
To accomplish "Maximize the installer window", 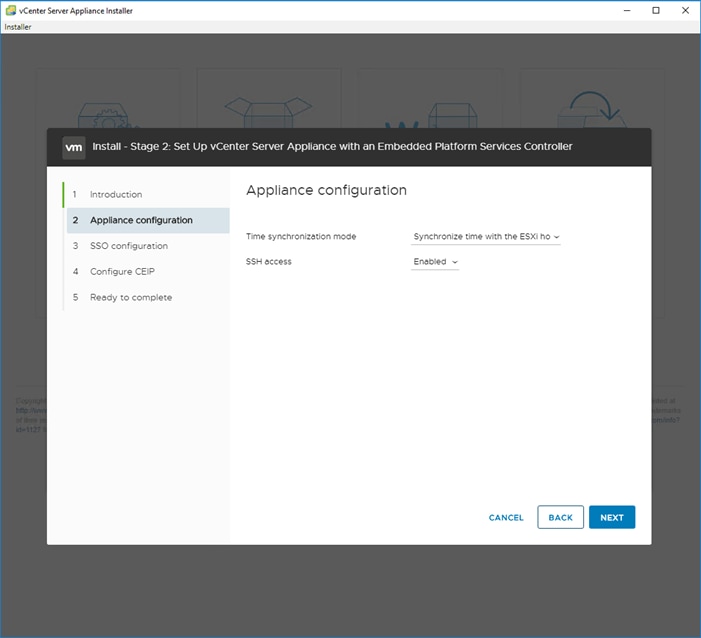I will [655, 10].
